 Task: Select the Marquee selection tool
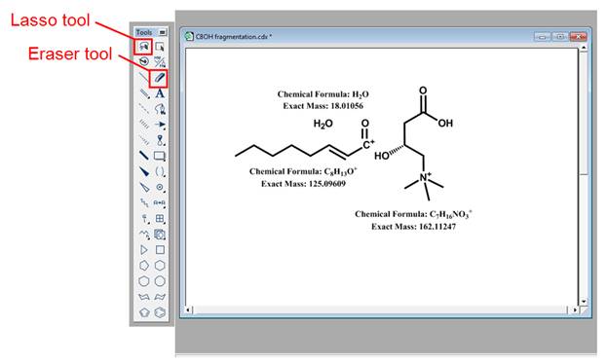[x=160, y=47]
